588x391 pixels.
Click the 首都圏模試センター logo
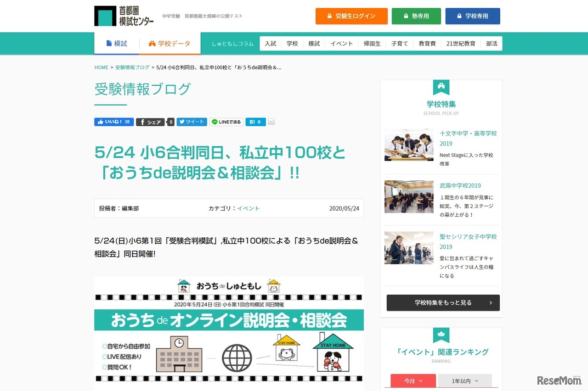point(124,16)
